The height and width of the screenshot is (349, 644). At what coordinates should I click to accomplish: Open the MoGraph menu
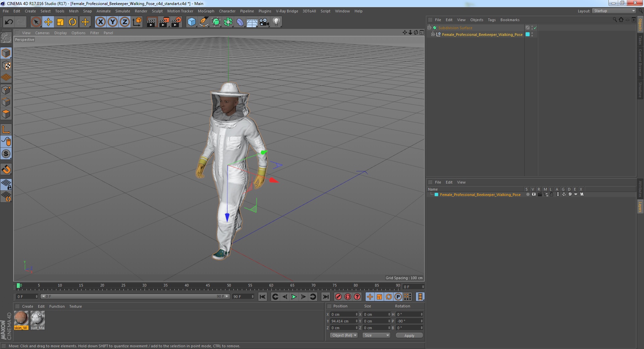pos(206,11)
